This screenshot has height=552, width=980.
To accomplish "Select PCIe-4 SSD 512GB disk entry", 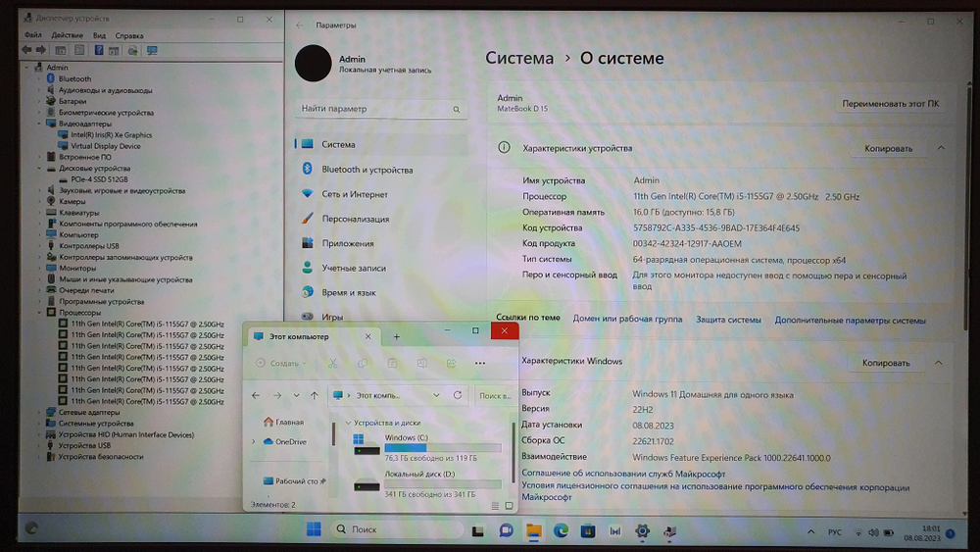I will 99,179.
